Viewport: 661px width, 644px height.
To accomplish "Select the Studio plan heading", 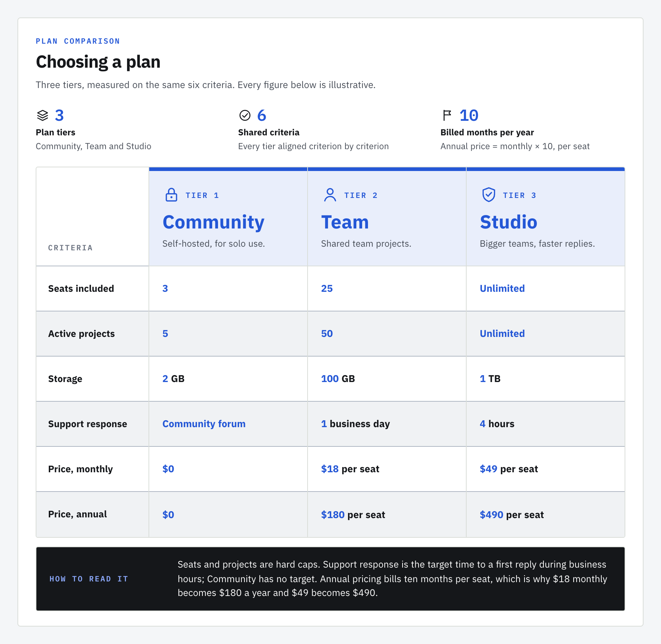I will pyautogui.click(x=508, y=222).
